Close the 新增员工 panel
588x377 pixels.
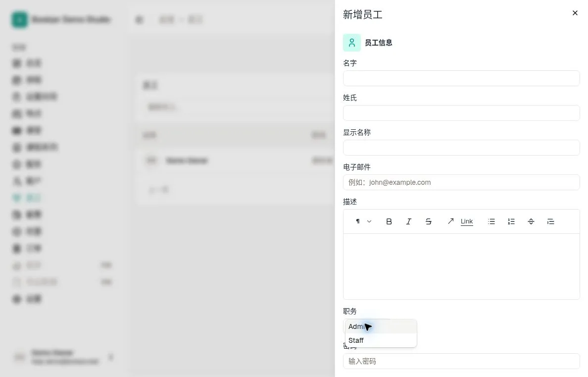[575, 13]
